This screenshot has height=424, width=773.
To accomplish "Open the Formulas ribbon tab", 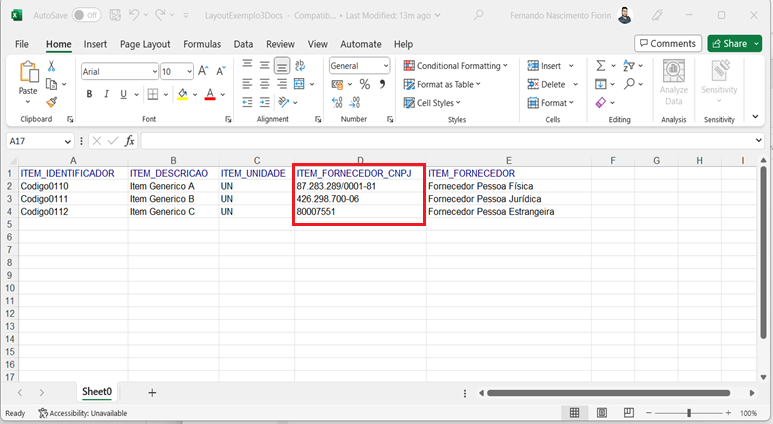I will click(202, 44).
